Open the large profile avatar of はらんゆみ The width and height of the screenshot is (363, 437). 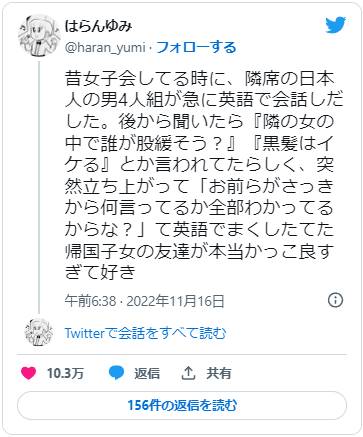click(x=39, y=35)
